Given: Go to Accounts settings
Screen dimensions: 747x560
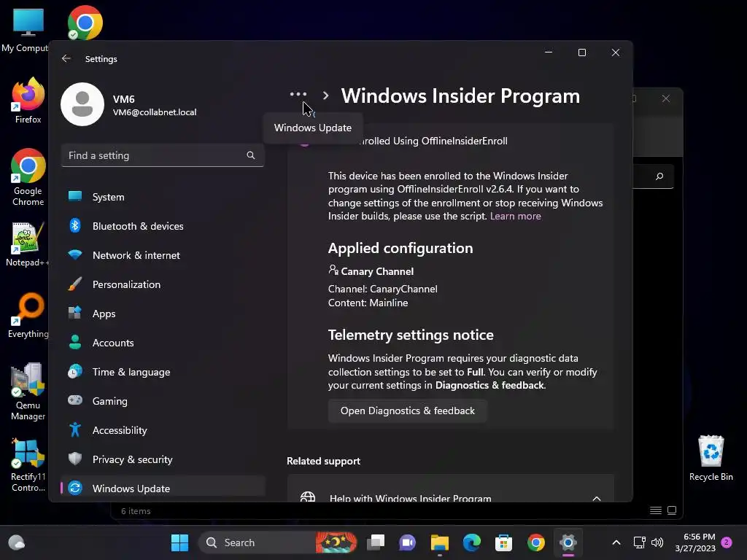Looking at the screenshot, I should (163, 343).
